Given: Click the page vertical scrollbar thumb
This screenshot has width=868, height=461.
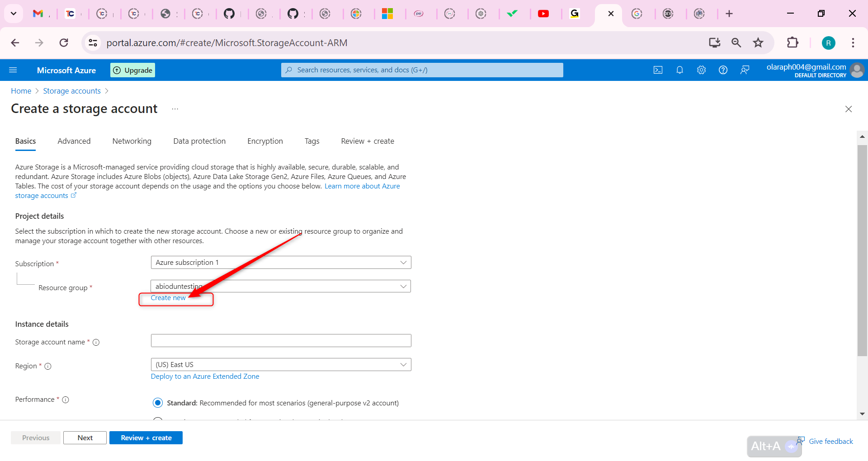Looking at the screenshot, I should pyautogui.click(x=862, y=251).
